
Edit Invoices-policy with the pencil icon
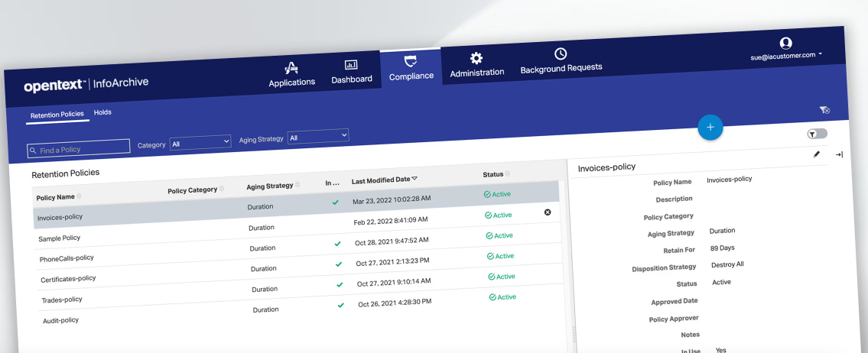816,154
